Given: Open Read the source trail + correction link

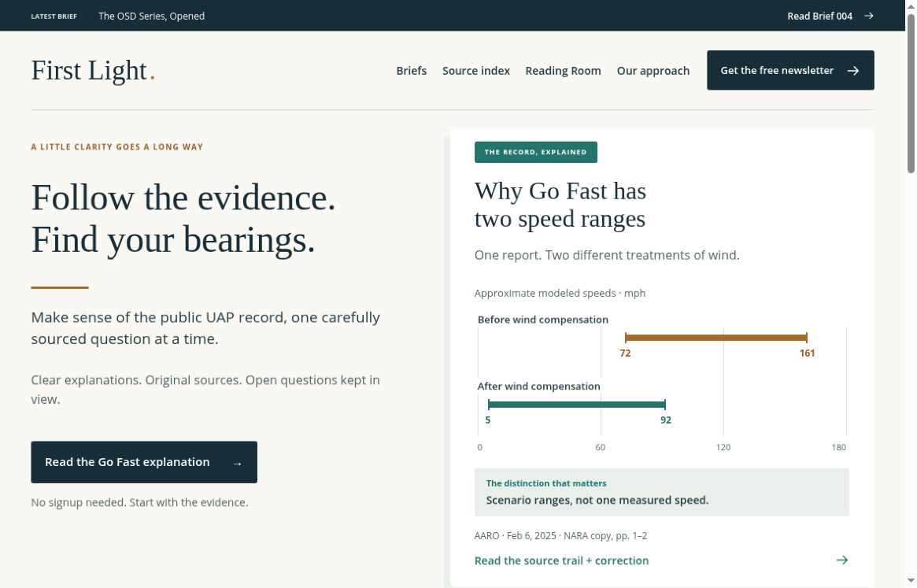Looking at the screenshot, I should coord(661,560).
